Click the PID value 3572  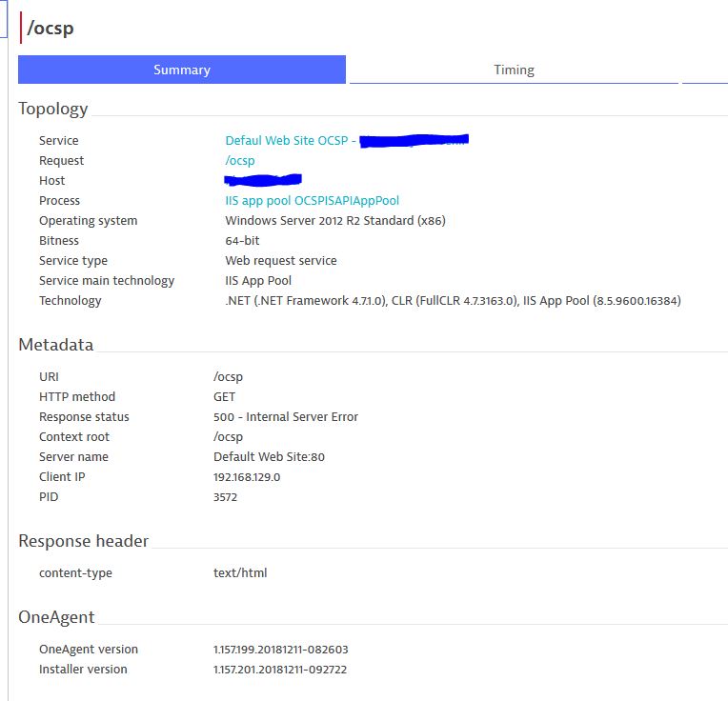tap(226, 497)
